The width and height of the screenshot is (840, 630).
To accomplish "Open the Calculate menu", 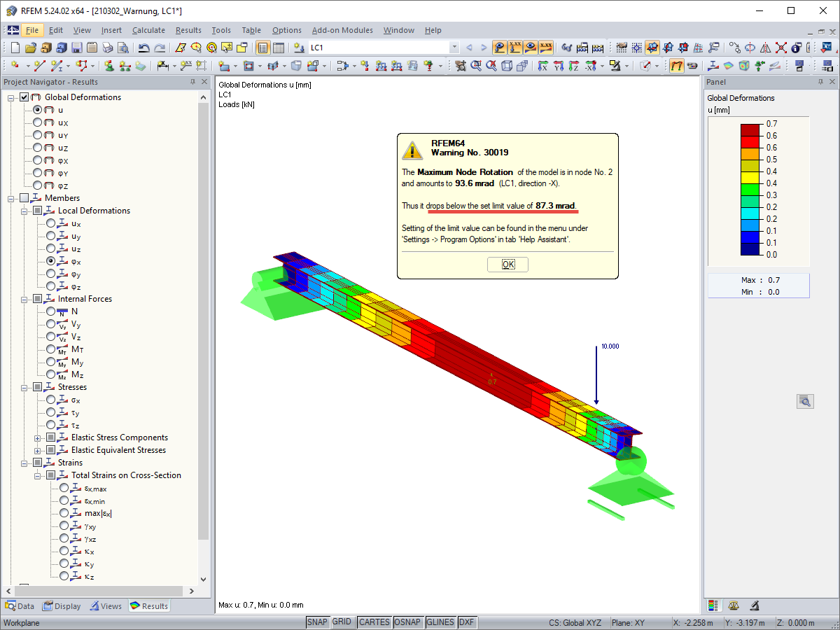I will pyautogui.click(x=148, y=30).
